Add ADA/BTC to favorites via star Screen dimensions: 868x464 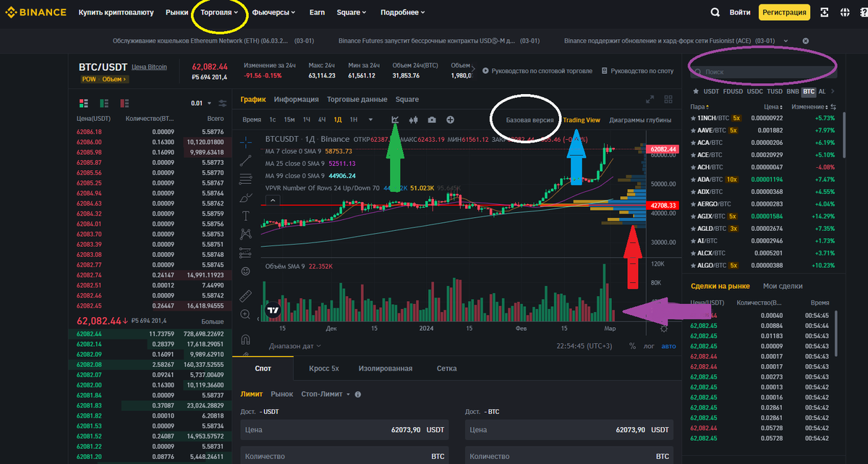coord(694,180)
